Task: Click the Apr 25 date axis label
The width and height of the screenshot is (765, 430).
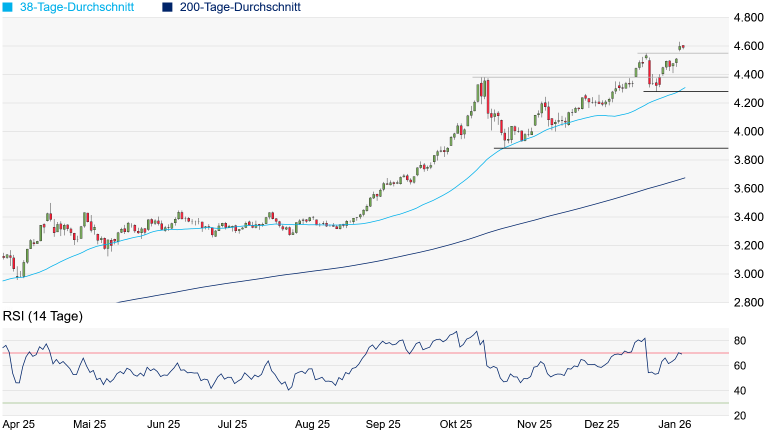Action: click(x=20, y=423)
